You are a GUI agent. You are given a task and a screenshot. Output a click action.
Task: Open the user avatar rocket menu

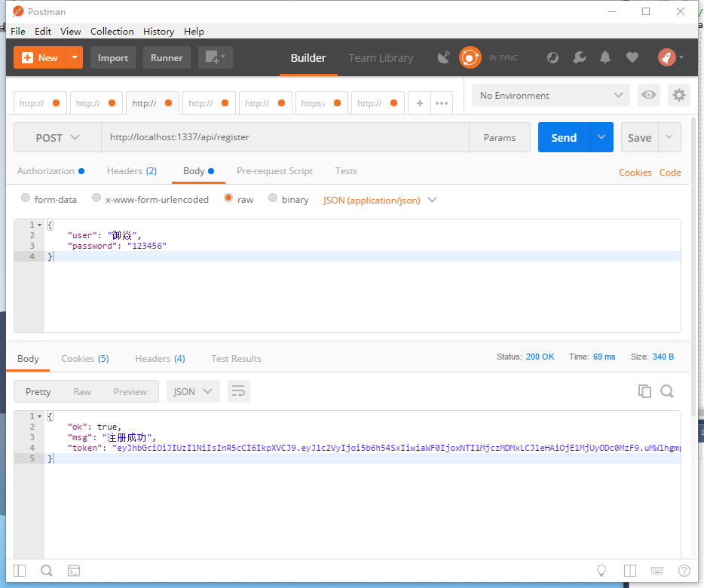[x=671, y=57]
